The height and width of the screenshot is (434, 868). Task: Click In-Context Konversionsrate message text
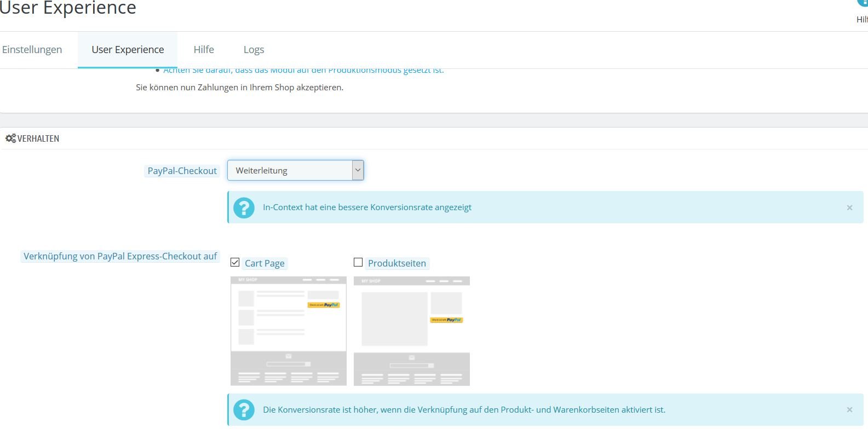[x=367, y=207]
